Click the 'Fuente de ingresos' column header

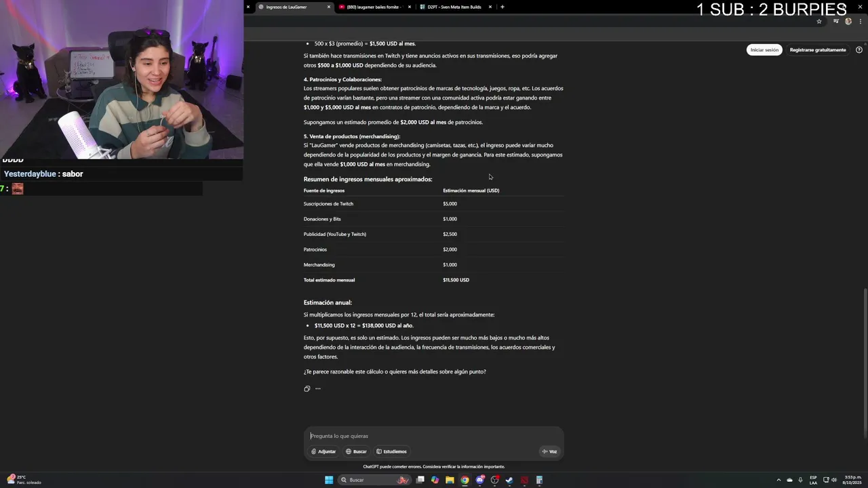324,190
